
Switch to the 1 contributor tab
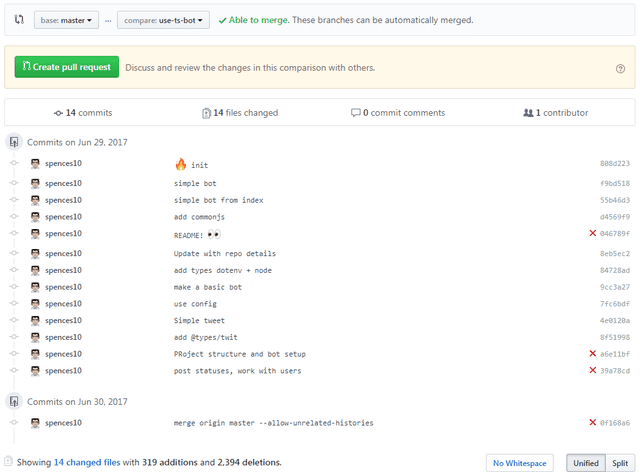556,113
